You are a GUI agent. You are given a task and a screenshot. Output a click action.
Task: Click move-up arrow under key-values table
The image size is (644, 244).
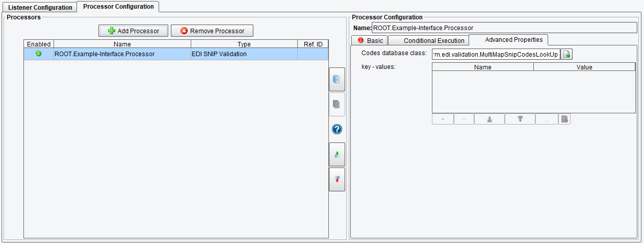point(490,119)
